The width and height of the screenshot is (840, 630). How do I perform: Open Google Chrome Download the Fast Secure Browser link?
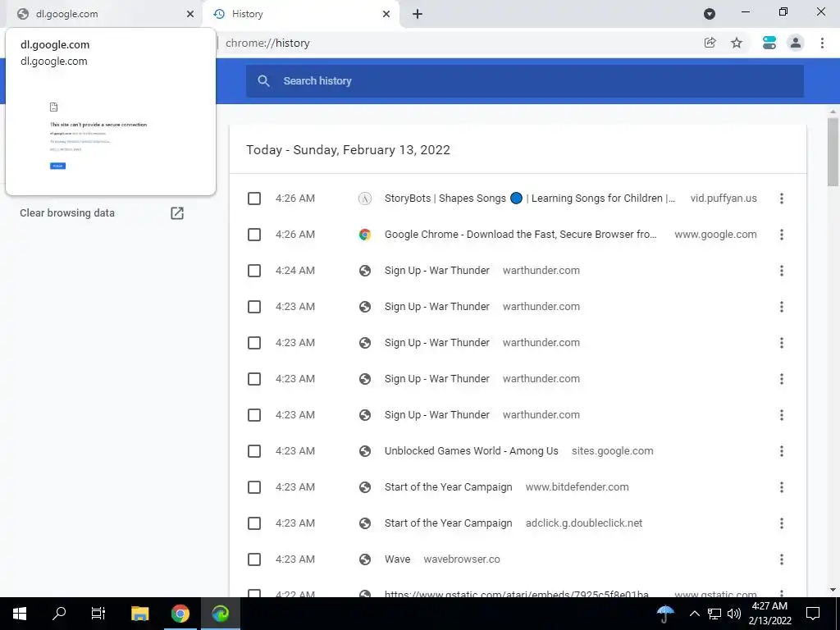coord(520,234)
